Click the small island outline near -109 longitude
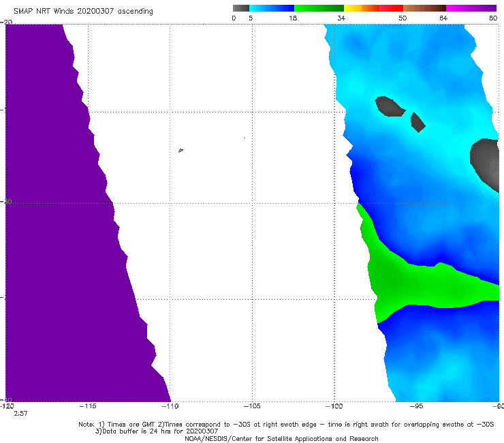 click(x=180, y=150)
